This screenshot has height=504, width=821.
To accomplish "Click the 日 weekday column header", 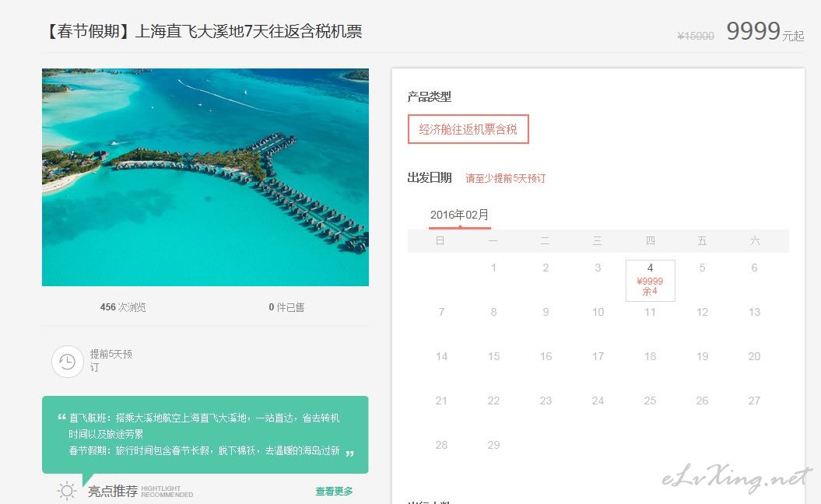I will click(x=440, y=241).
